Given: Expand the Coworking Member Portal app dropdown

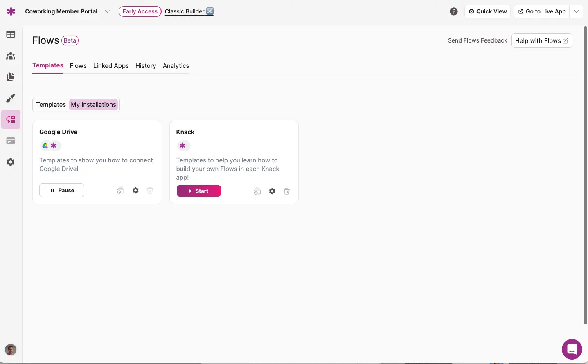Looking at the screenshot, I should (x=107, y=11).
